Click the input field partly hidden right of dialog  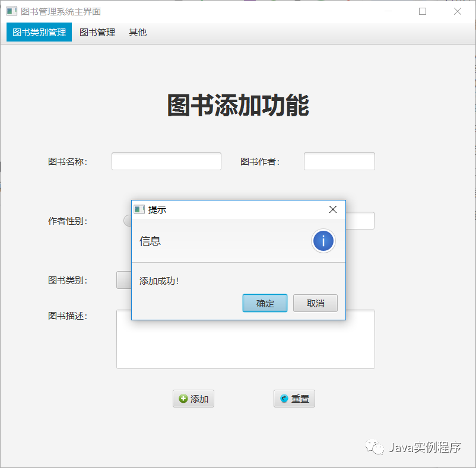click(x=360, y=221)
